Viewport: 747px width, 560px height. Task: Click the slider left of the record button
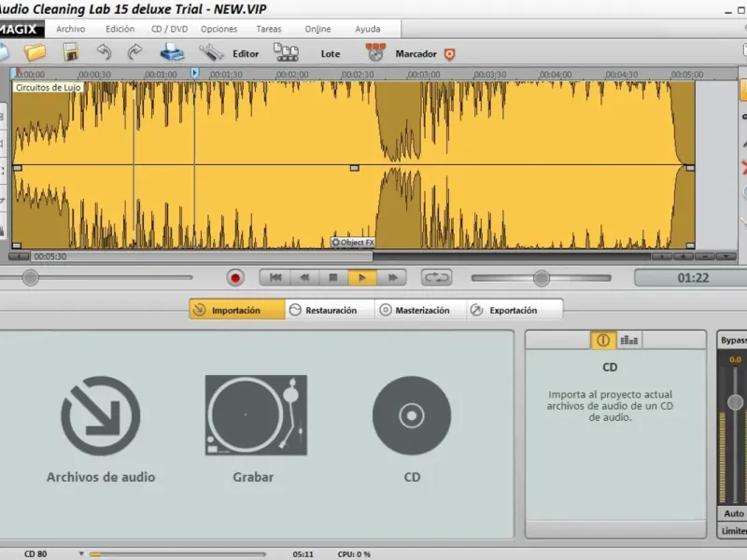tap(97, 277)
